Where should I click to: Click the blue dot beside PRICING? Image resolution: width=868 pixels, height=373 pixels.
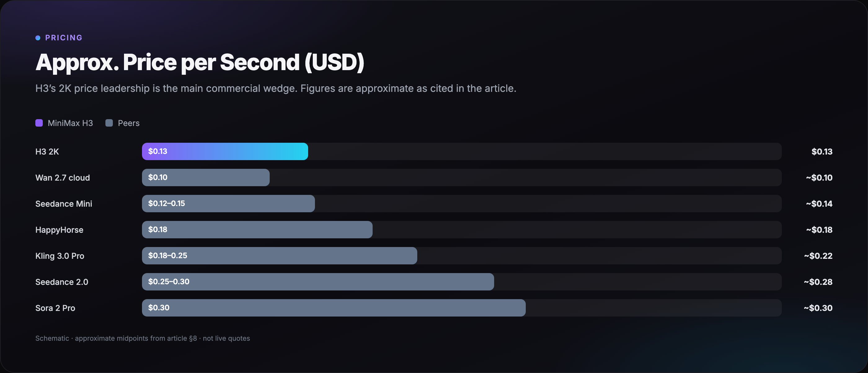[38, 38]
